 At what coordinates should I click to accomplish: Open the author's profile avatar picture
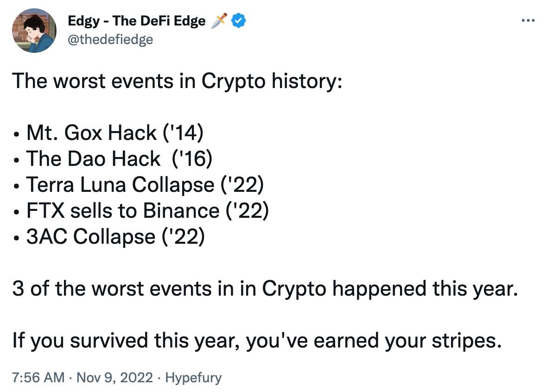coord(34,30)
